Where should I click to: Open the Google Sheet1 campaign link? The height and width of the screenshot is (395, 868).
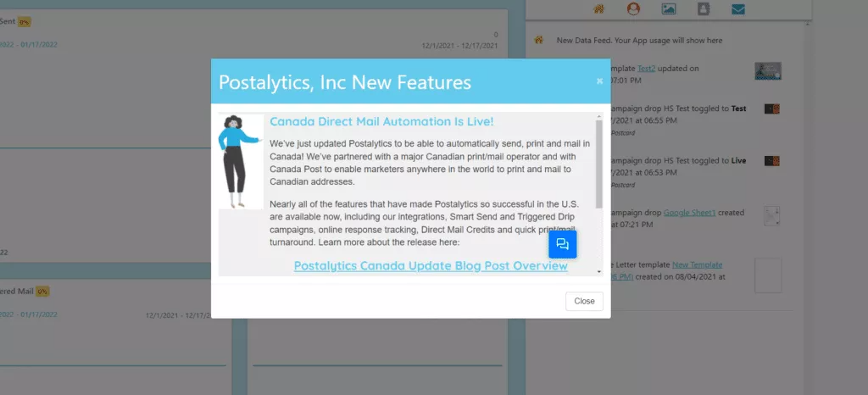pos(690,213)
